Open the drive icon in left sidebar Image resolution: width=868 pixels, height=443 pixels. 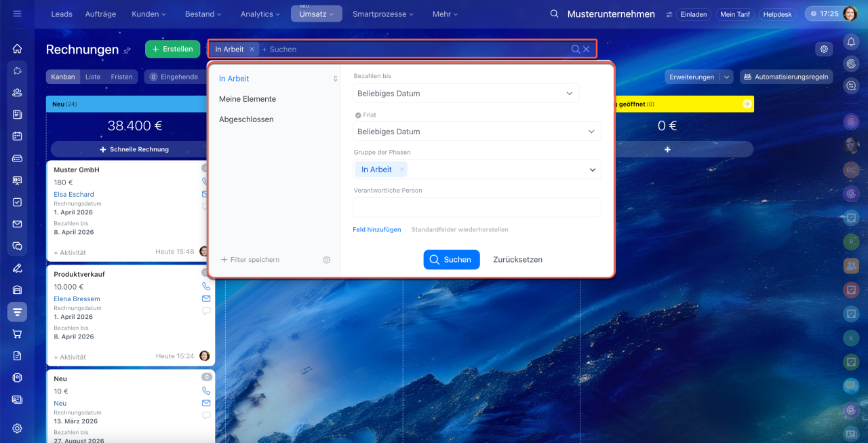point(17,158)
